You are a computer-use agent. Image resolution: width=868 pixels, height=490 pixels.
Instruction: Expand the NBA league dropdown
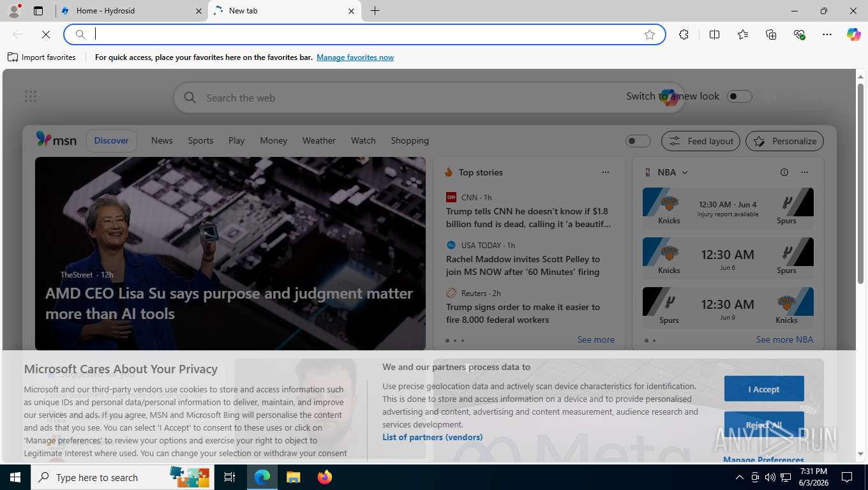click(685, 173)
